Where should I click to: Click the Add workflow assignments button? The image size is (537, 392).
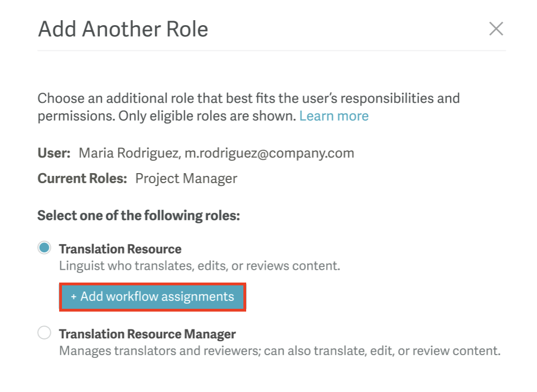[x=152, y=297]
